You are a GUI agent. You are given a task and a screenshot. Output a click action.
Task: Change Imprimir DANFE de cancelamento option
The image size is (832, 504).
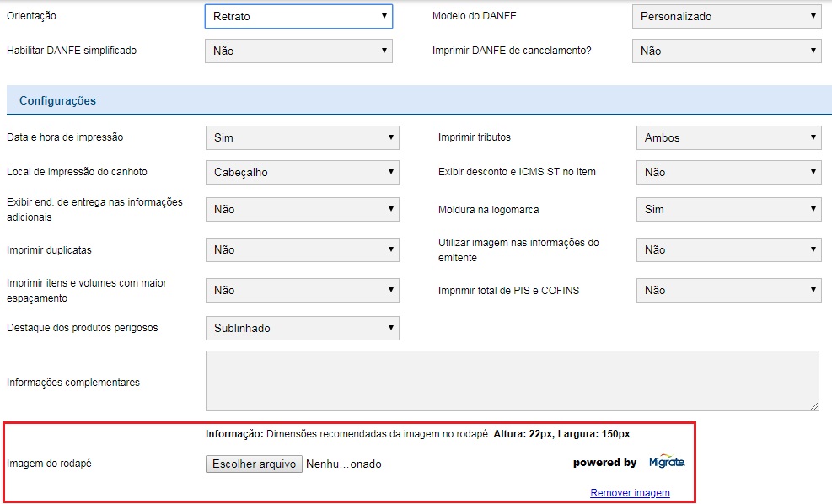coord(727,51)
